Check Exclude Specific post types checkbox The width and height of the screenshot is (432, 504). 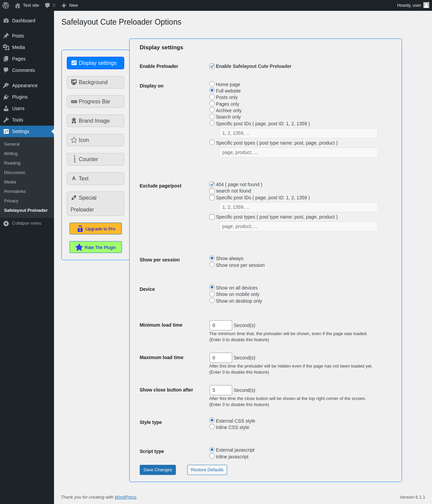pyautogui.click(x=212, y=217)
